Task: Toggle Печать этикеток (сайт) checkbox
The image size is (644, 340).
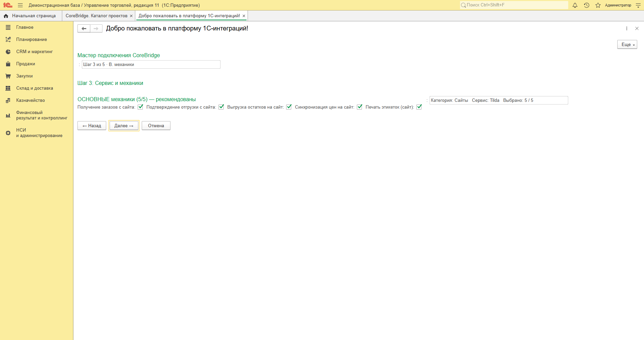Action: click(x=419, y=107)
